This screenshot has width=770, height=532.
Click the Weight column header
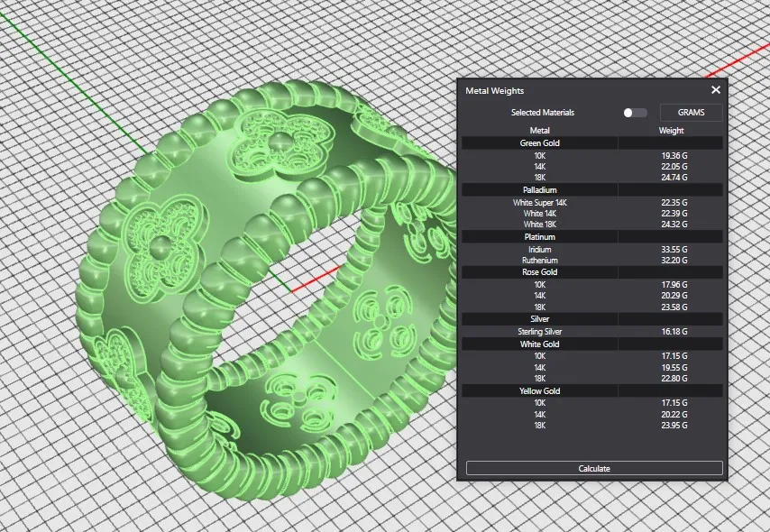671,130
